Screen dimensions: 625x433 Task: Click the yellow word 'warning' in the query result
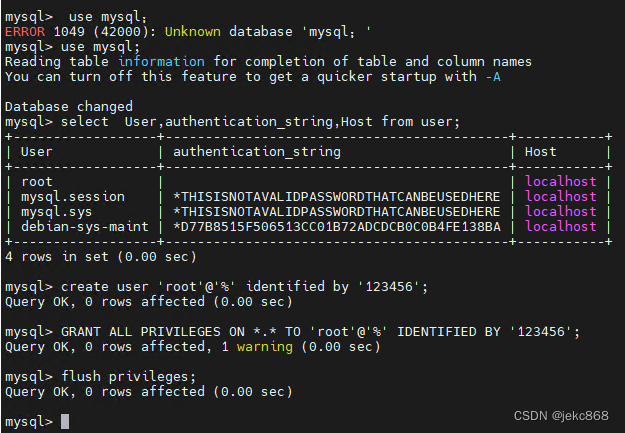pos(265,347)
